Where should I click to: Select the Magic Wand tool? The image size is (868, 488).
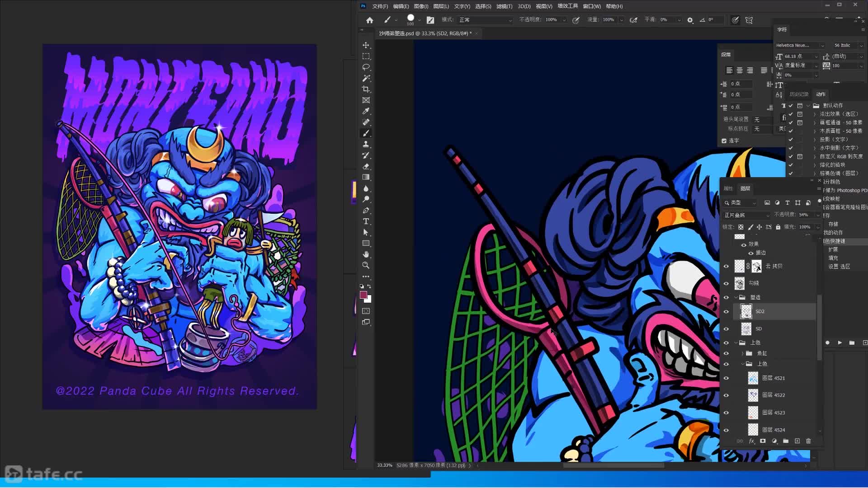(366, 78)
